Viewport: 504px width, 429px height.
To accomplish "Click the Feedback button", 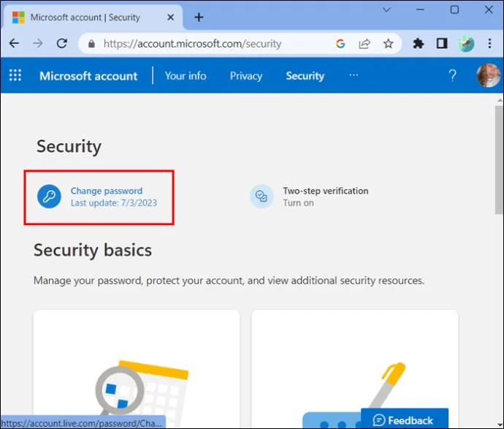I will coord(405,418).
